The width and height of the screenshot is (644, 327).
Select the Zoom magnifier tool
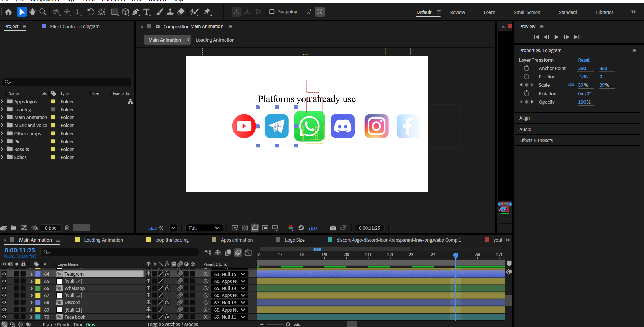tap(43, 12)
